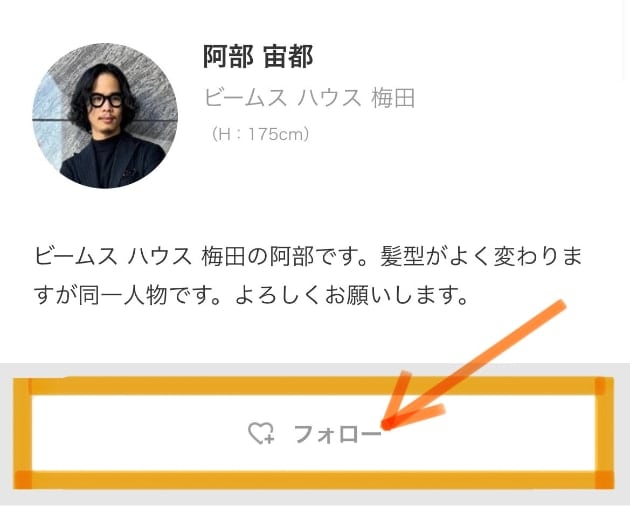
Task: Click the bio line ending with よろしくお願いします
Action: coord(251,295)
